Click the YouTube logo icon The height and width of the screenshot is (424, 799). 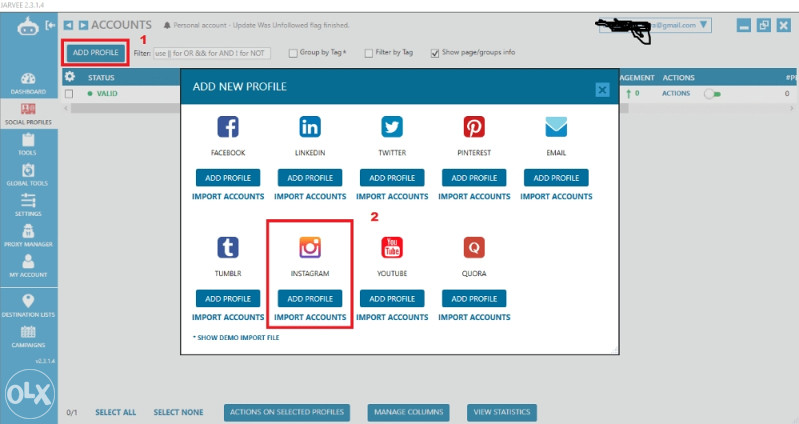(392, 248)
